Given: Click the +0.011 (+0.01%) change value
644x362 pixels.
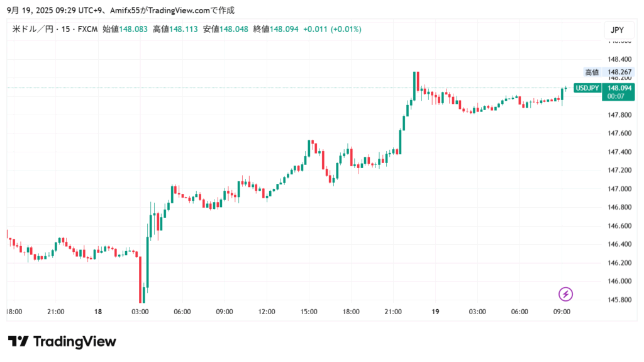Looking at the screenshot, I should coord(332,30).
